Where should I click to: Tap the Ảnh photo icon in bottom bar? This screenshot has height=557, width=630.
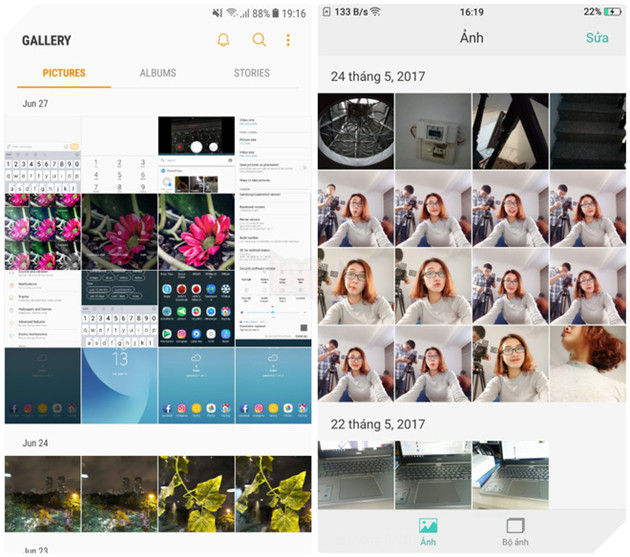point(428,526)
